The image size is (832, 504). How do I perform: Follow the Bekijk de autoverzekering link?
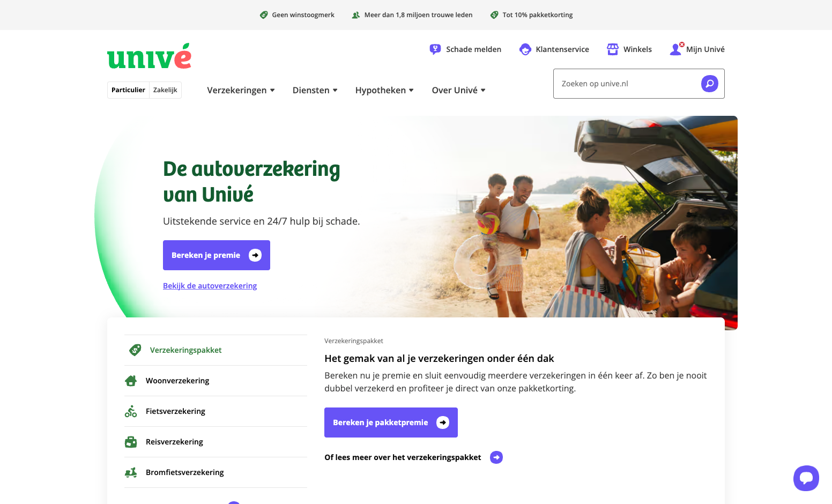point(210,286)
